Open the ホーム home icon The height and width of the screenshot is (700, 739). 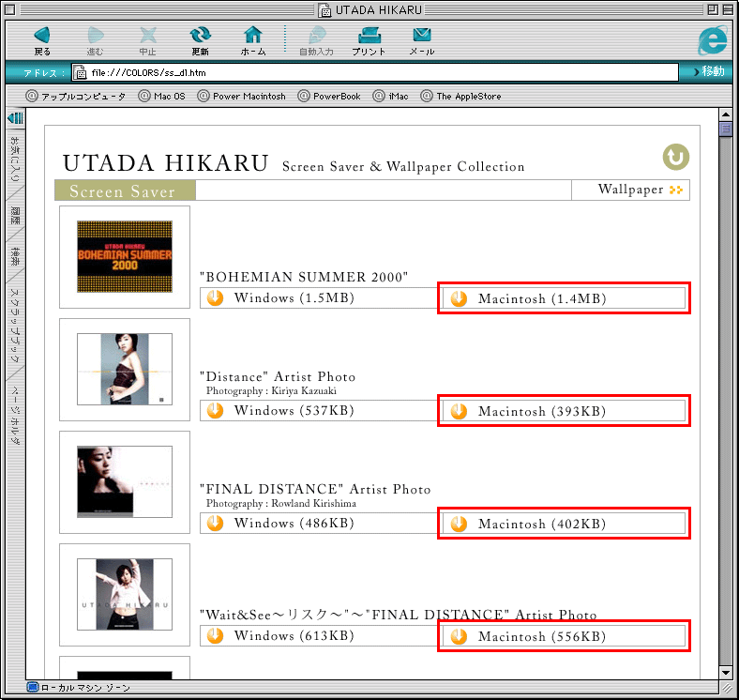(x=253, y=40)
